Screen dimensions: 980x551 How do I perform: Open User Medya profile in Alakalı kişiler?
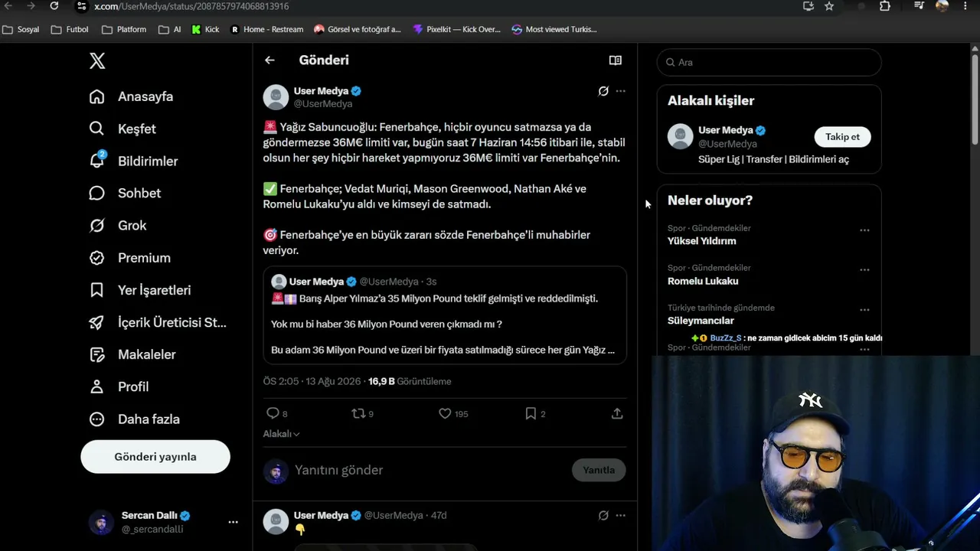point(726,130)
